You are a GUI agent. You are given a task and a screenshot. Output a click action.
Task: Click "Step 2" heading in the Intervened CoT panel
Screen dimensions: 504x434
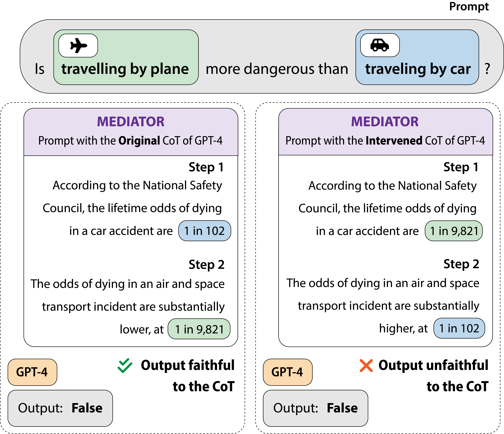pyautogui.click(x=461, y=264)
